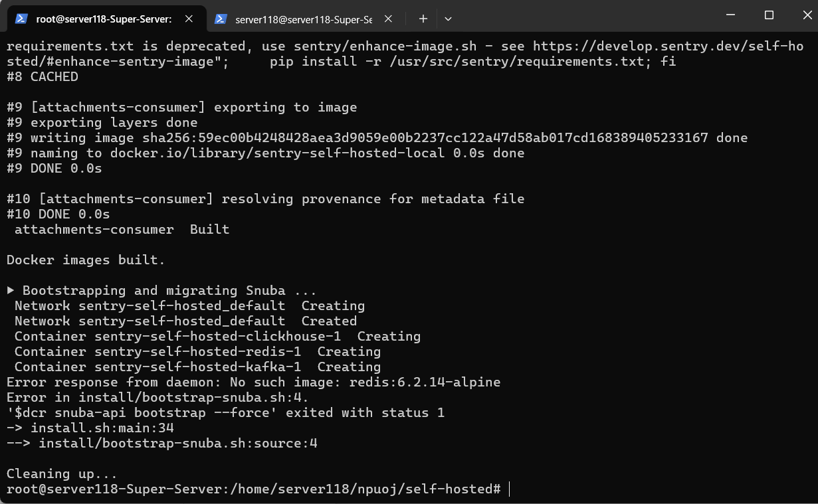The image size is (818, 504).
Task: Click the cursor after the self-hosted# prompt
Action: [509, 489]
